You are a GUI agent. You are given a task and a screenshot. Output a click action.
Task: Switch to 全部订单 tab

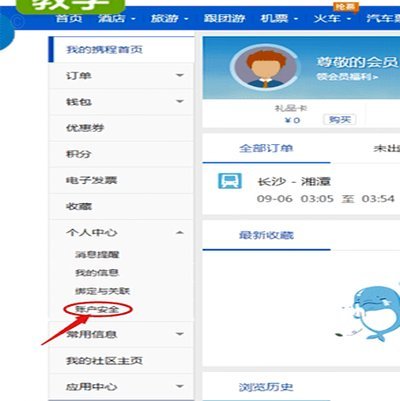(x=266, y=148)
